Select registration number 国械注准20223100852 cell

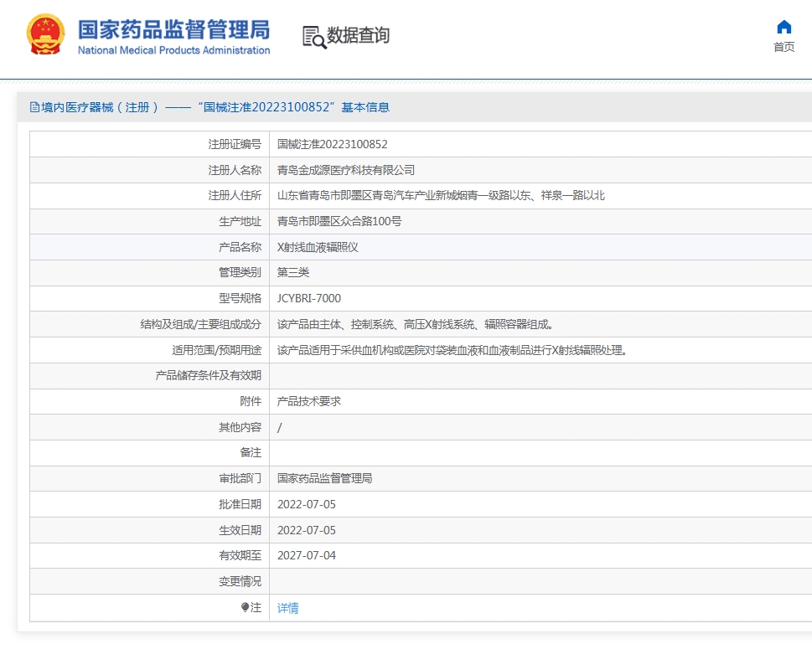tap(333, 144)
